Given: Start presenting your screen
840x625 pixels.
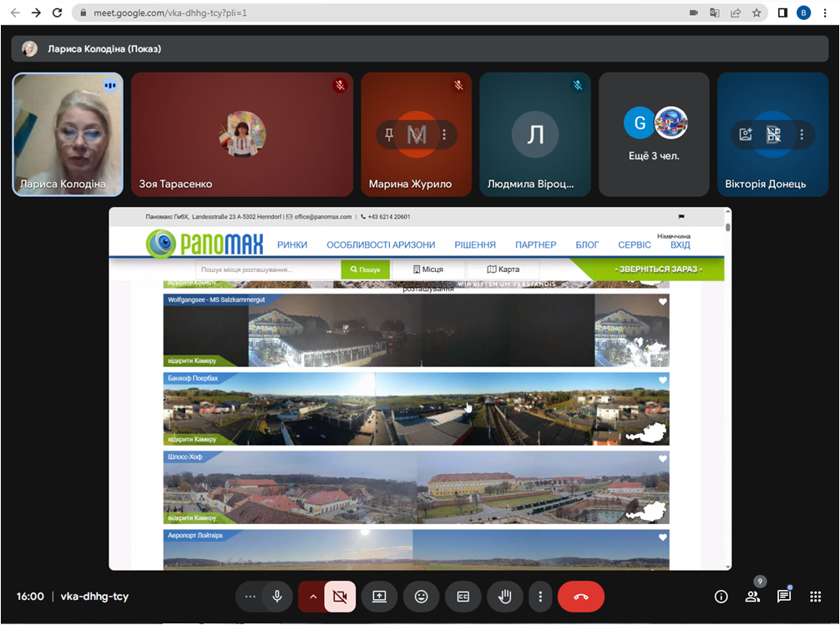Looking at the screenshot, I should click(x=379, y=597).
